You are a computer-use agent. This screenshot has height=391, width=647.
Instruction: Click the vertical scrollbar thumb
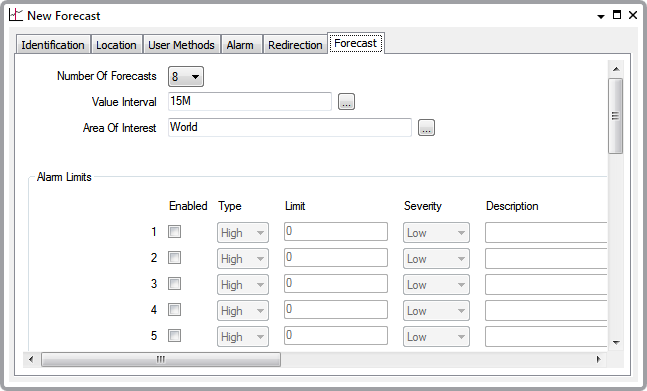point(616,116)
